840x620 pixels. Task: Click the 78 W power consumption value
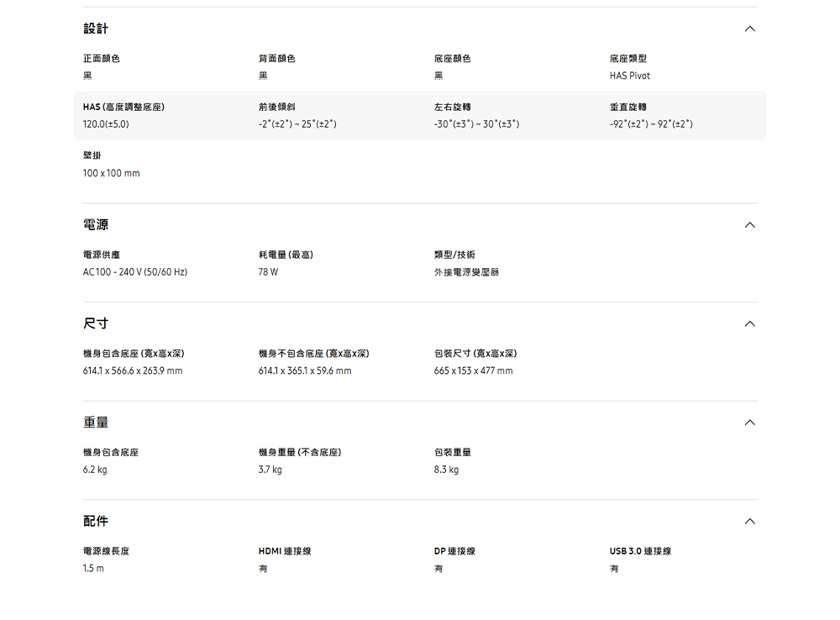tap(269, 272)
